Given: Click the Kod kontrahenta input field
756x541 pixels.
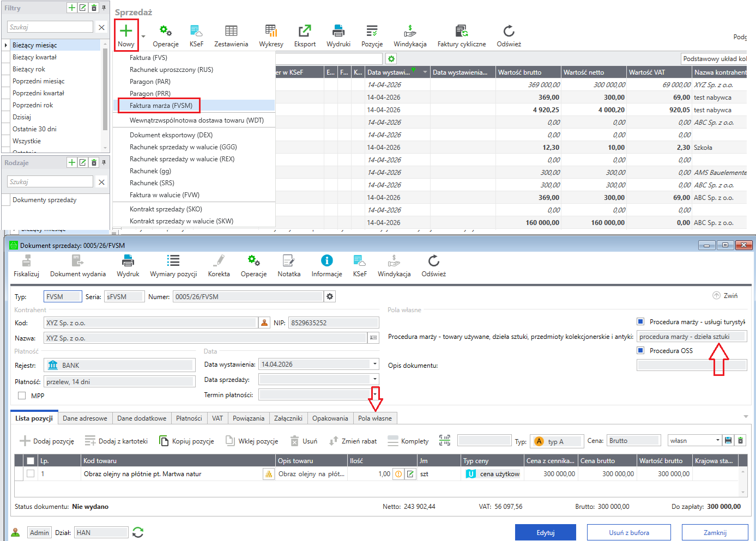Looking at the screenshot, I should pyautogui.click(x=150, y=323).
